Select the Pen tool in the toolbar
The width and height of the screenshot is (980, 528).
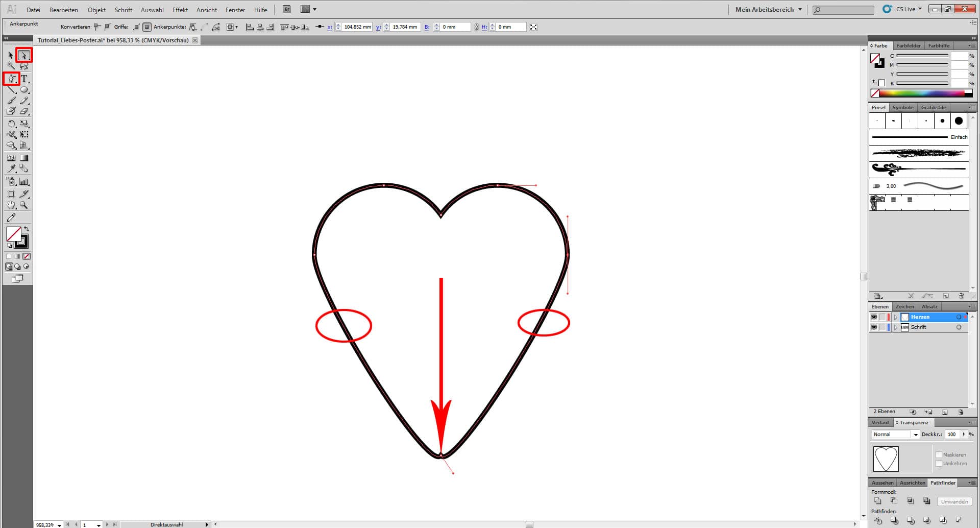tap(11, 79)
